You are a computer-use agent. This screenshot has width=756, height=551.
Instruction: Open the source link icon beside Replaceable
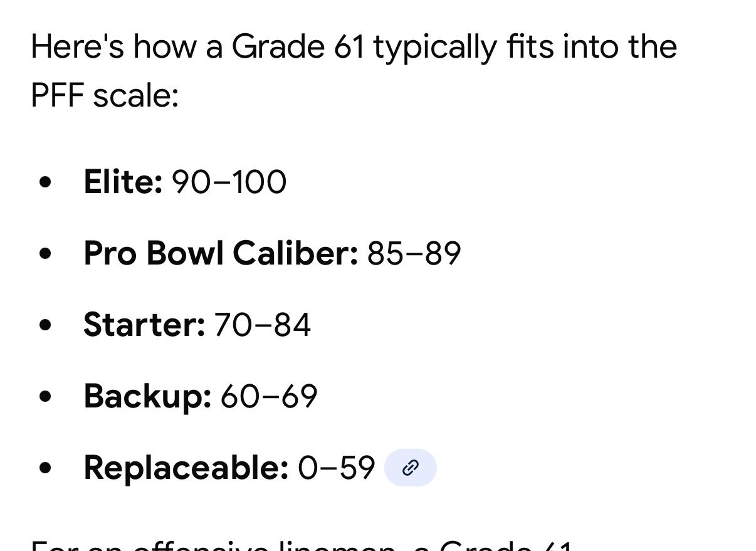[410, 468]
